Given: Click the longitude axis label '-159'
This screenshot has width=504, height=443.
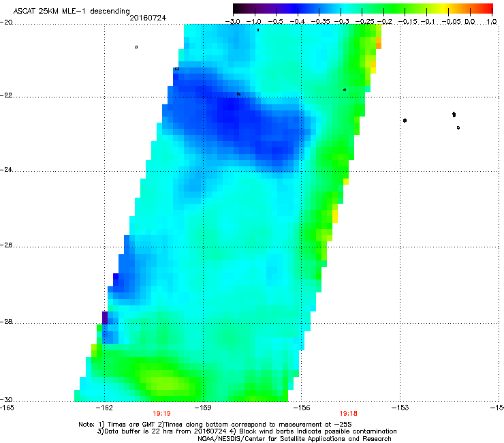Looking at the screenshot, I should [203, 408].
